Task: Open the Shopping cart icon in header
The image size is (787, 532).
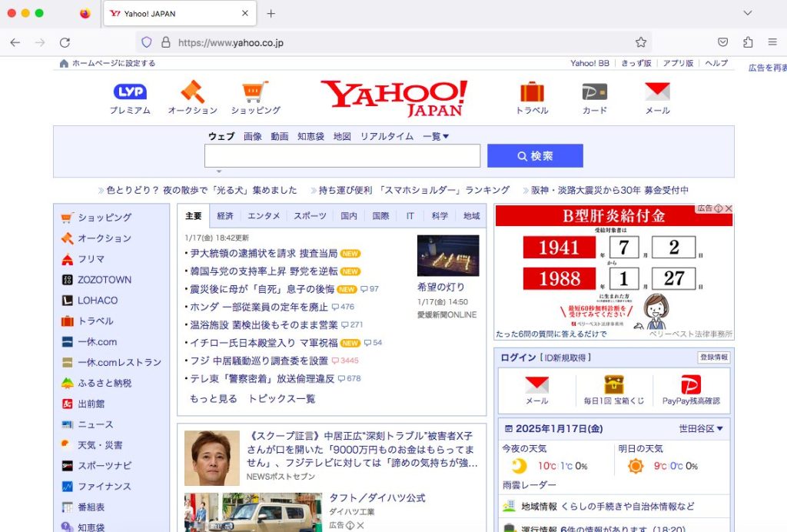Action: pyautogui.click(x=255, y=91)
